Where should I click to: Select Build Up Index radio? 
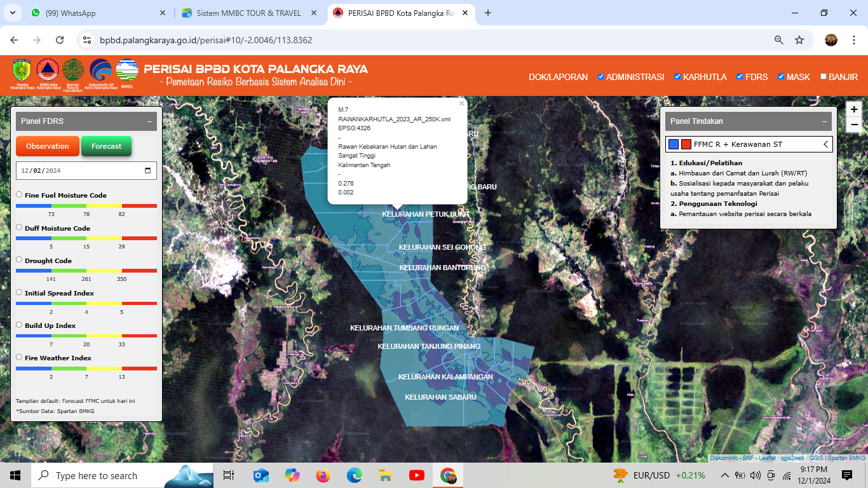(19, 325)
